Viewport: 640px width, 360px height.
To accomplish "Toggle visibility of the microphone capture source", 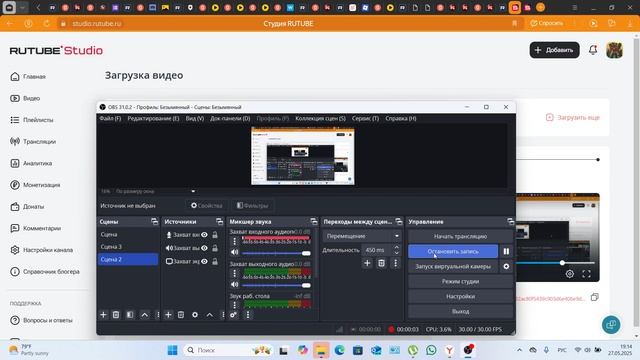I will [x=204, y=235].
